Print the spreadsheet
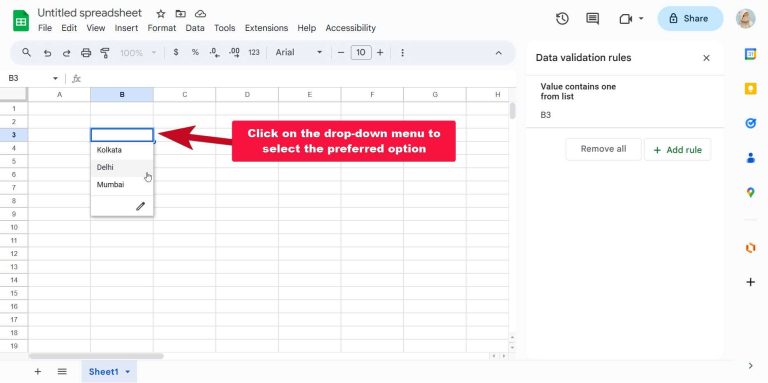768x383 pixels. click(86, 52)
